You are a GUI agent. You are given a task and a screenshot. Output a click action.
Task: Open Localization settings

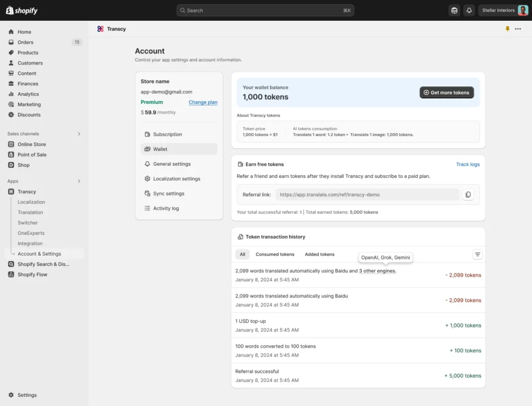[179, 178]
